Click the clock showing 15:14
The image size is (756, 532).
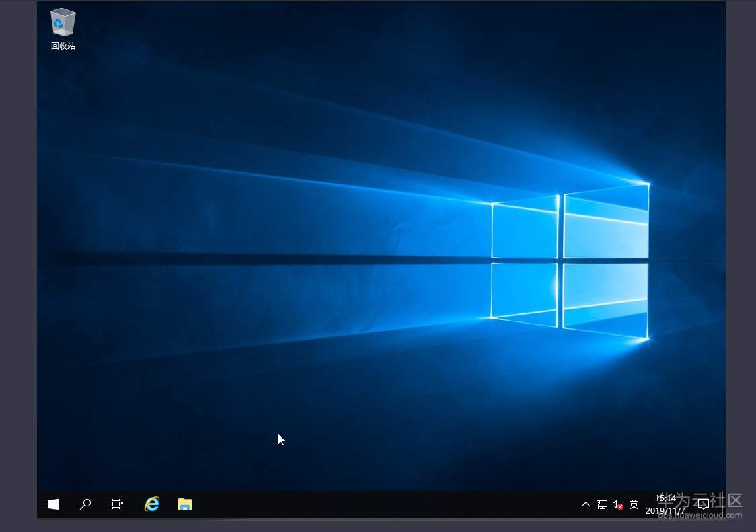coord(665,499)
